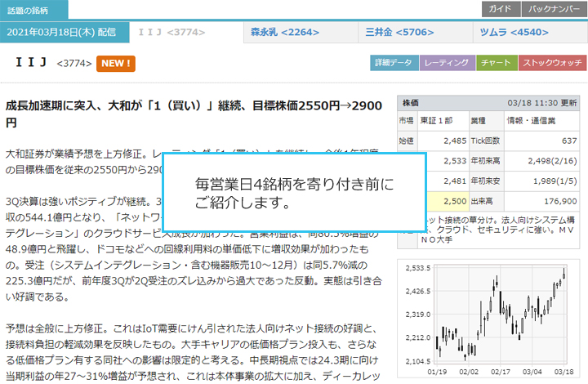Click the 2021年03月18日(木) 配信 date label
The height and width of the screenshot is (384, 588).
[x=65, y=32]
